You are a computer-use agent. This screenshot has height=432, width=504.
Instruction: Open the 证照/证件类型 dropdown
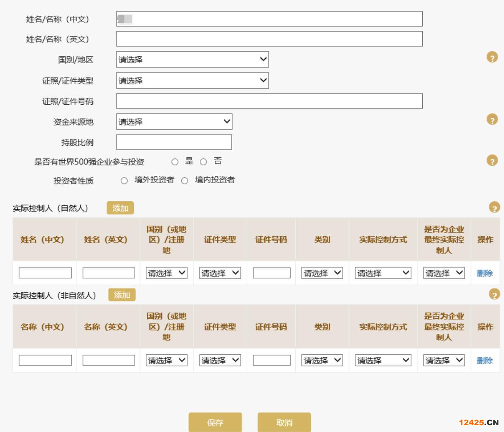(x=192, y=81)
